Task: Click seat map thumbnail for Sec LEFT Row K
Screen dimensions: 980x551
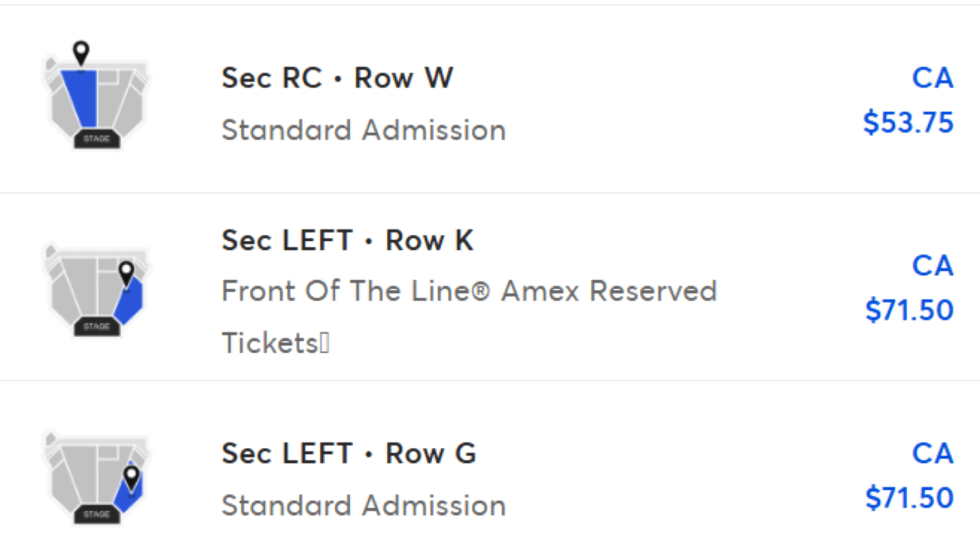Action: (x=97, y=289)
